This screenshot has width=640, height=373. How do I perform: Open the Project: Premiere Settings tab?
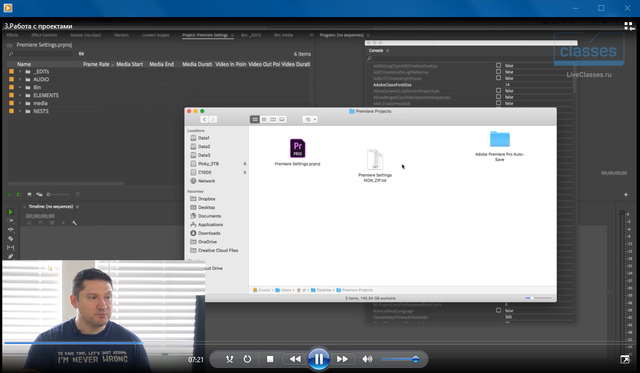(205, 35)
